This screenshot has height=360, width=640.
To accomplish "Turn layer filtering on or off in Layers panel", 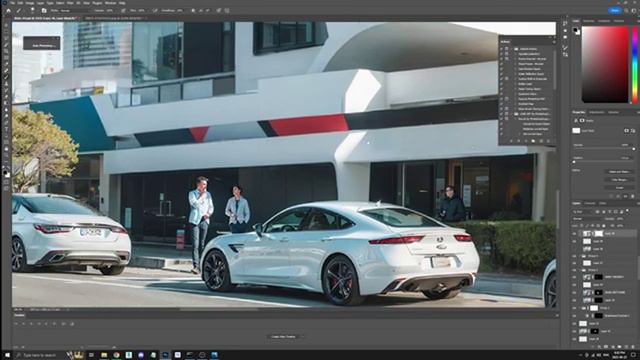I will click(627, 211).
